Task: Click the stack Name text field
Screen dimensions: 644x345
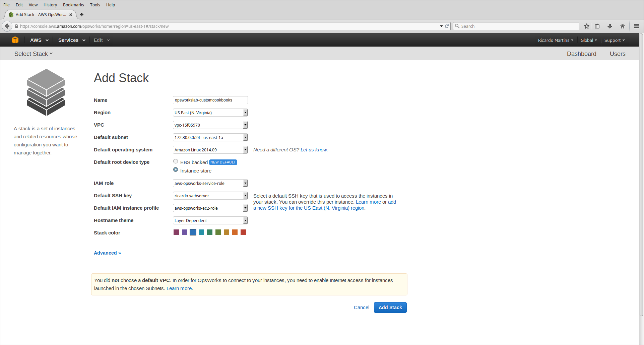Action: click(210, 100)
